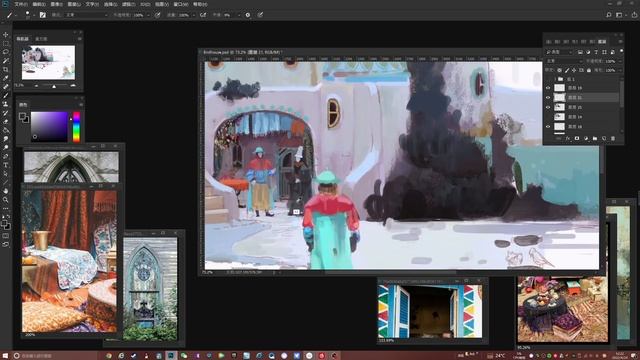Click the Windows Start button

(x=5, y=356)
